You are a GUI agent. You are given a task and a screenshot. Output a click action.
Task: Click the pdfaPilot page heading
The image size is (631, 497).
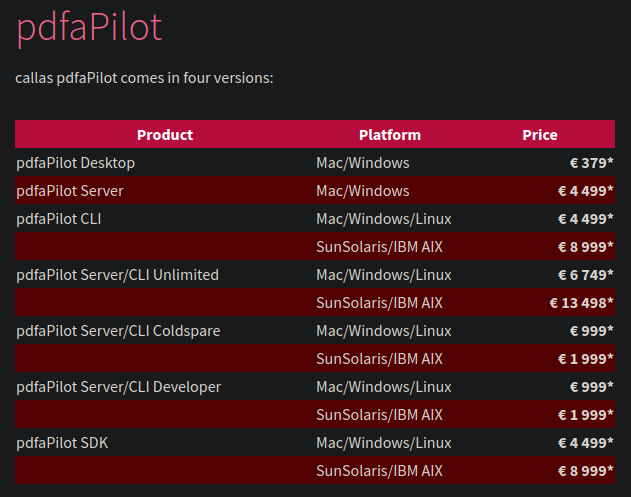pyautogui.click(x=89, y=28)
